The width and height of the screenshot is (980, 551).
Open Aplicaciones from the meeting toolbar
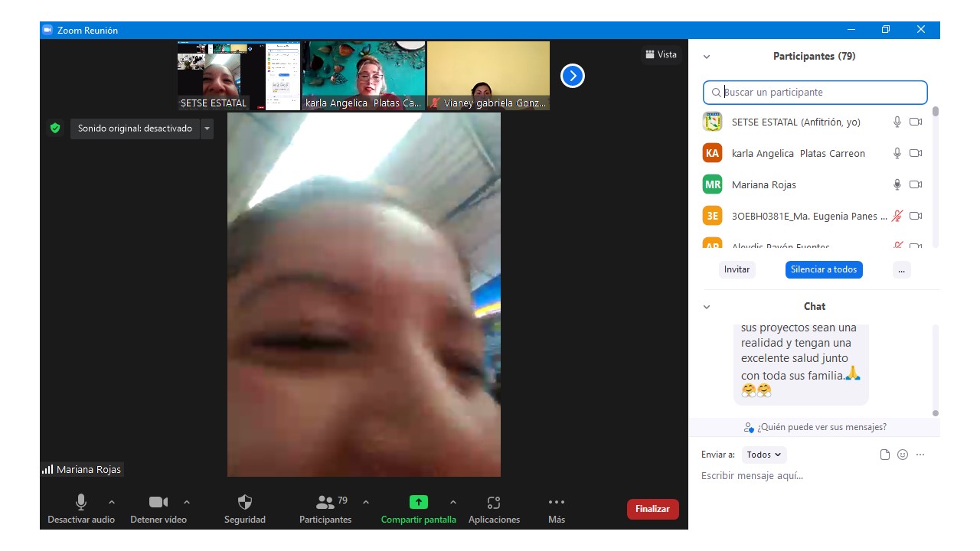[x=494, y=509]
